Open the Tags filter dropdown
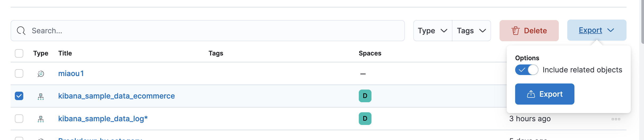 (x=471, y=31)
